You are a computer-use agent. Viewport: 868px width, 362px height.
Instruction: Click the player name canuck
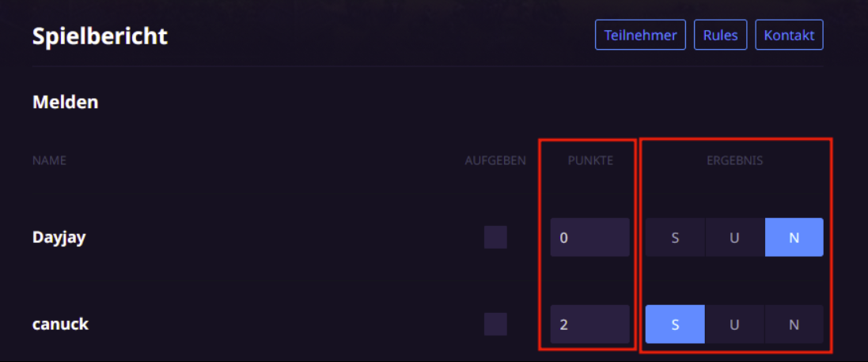[60, 324]
